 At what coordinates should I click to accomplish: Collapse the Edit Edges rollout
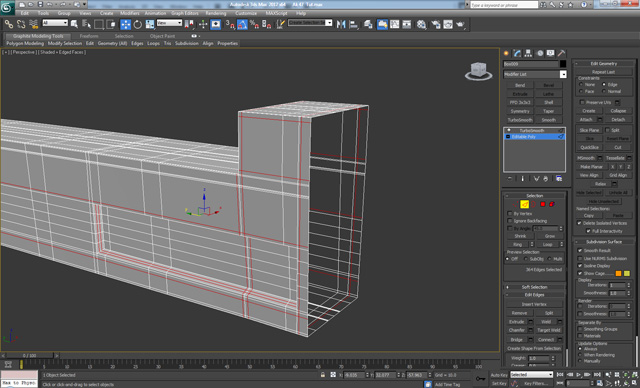(x=534, y=295)
